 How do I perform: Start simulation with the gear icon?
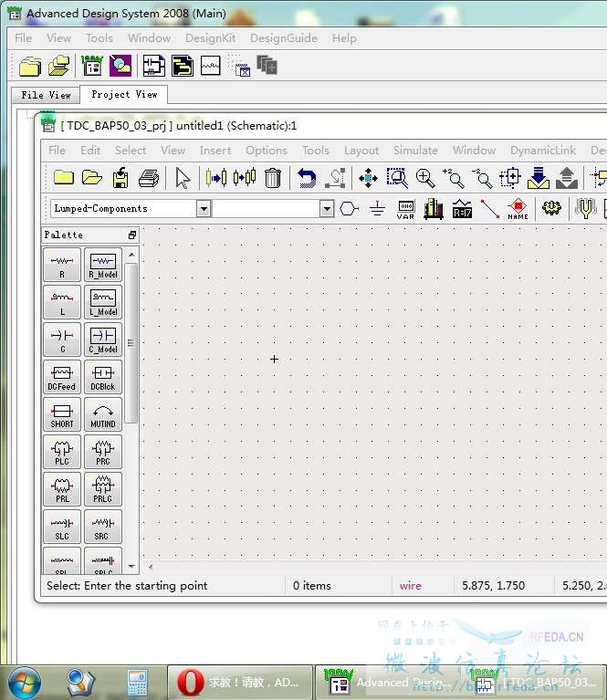[551, 208]
